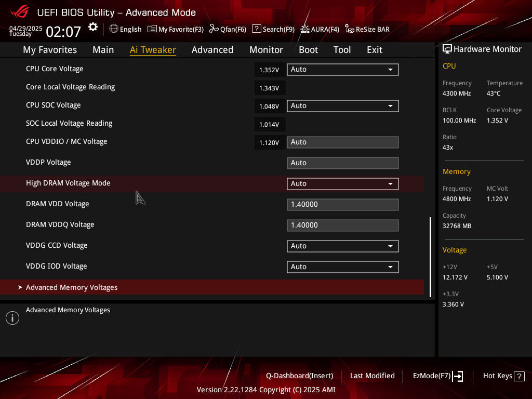Click the 43°C CPU temperature value

494,94
